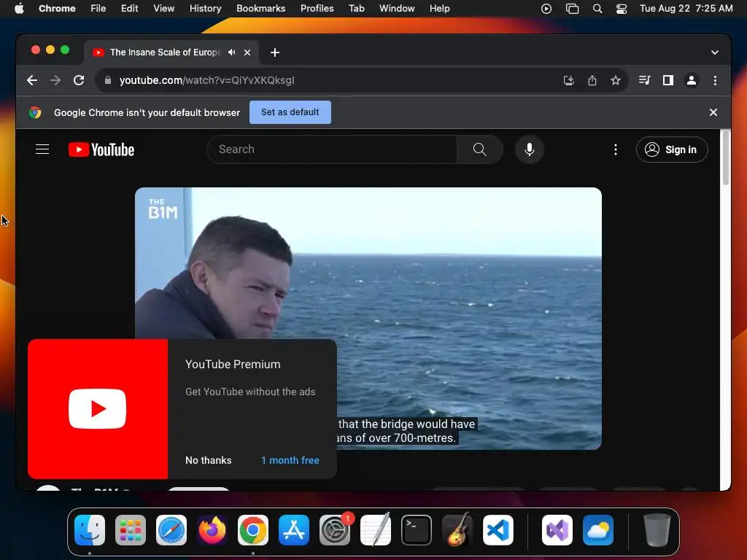747x560 pixels.
Task: Open the Profiles menu
Action: (x=317, y=8)
